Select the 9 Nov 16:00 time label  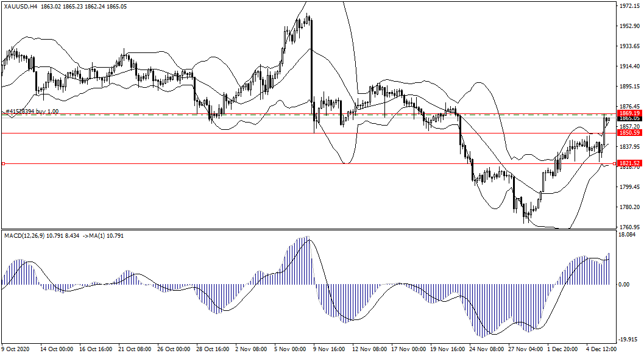click(x=328, y=350)
